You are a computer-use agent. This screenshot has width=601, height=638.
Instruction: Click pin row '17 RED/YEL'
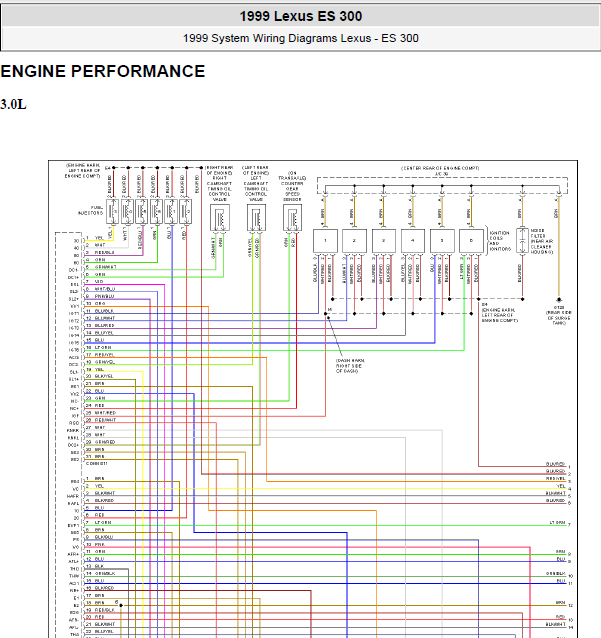click(x=100, y=355)
